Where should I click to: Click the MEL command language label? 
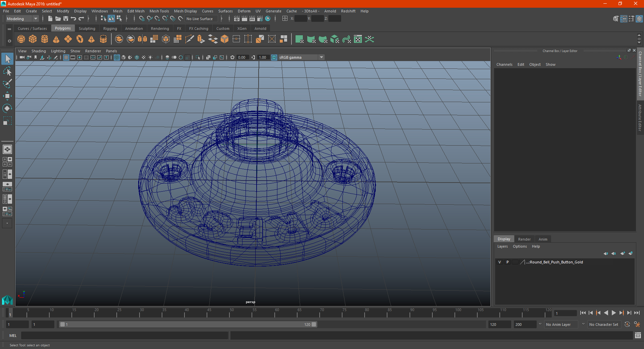pyautogui.click(x=13, y=335)
